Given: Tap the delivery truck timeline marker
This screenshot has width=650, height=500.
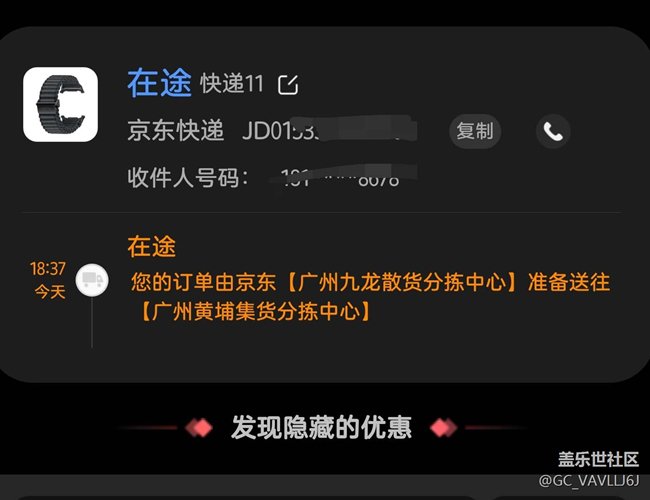Looking at the screenshot, I should 92,280.
